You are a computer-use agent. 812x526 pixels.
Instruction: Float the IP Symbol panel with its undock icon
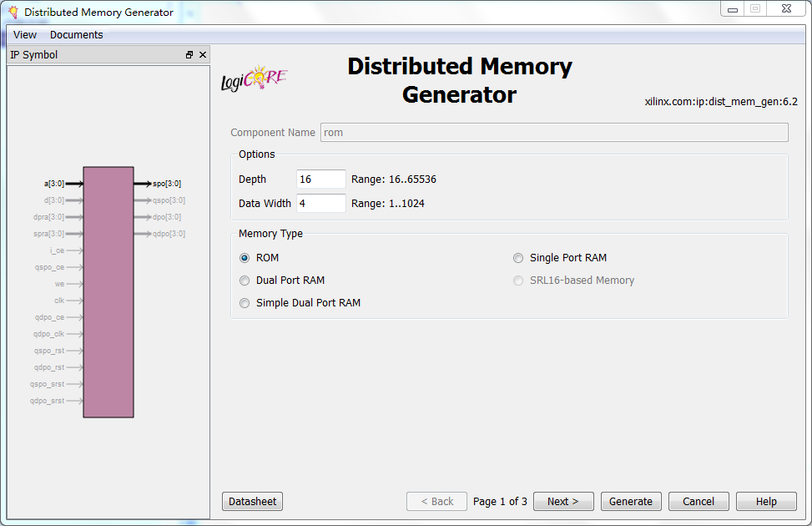click(x=189, y=55)
